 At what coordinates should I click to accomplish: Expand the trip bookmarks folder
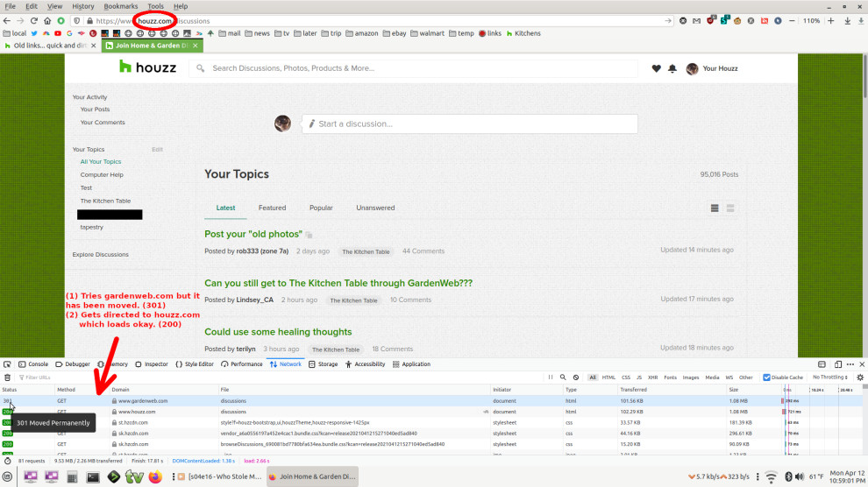[331, 33]
